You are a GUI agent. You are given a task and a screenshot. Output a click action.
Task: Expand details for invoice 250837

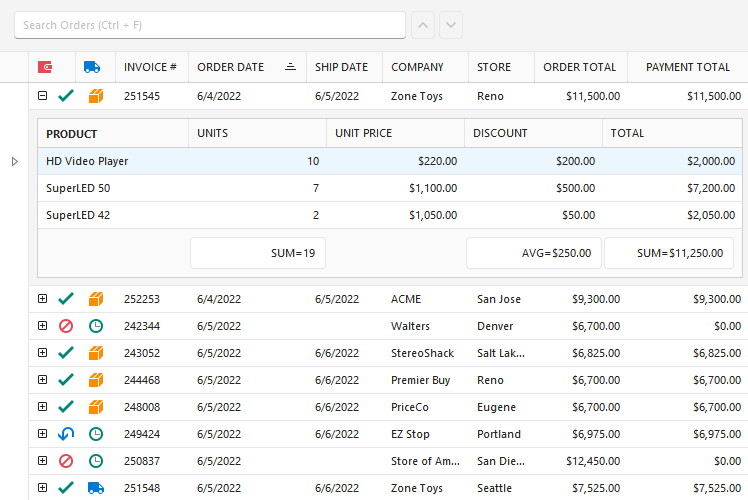pyautogui.click(x=42, y=460)
